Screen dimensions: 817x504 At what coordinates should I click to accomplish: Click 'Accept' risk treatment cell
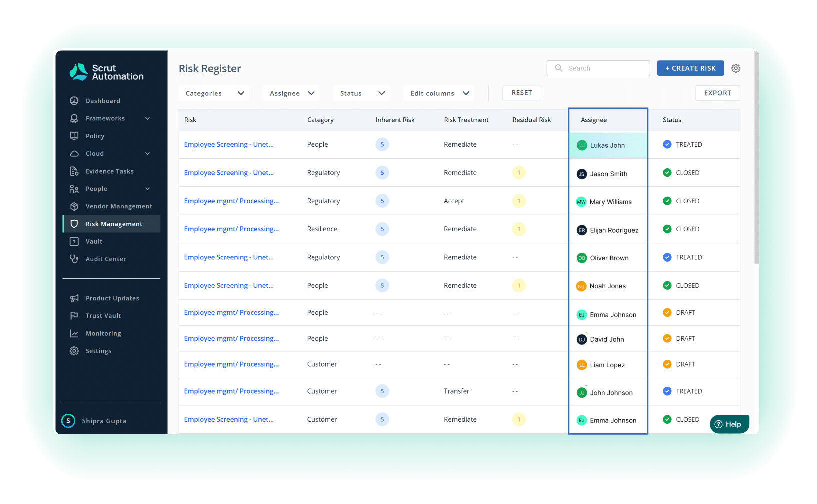click(454, 201)
